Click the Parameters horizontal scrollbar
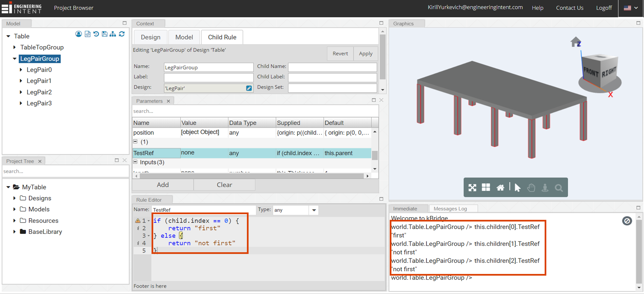 pos(251,176)
